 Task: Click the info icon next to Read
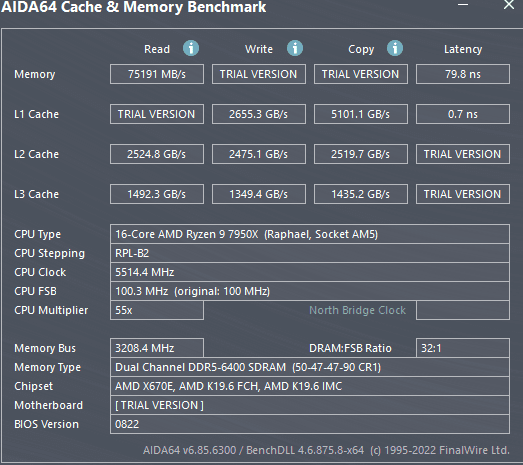click(x=191, y=48)
